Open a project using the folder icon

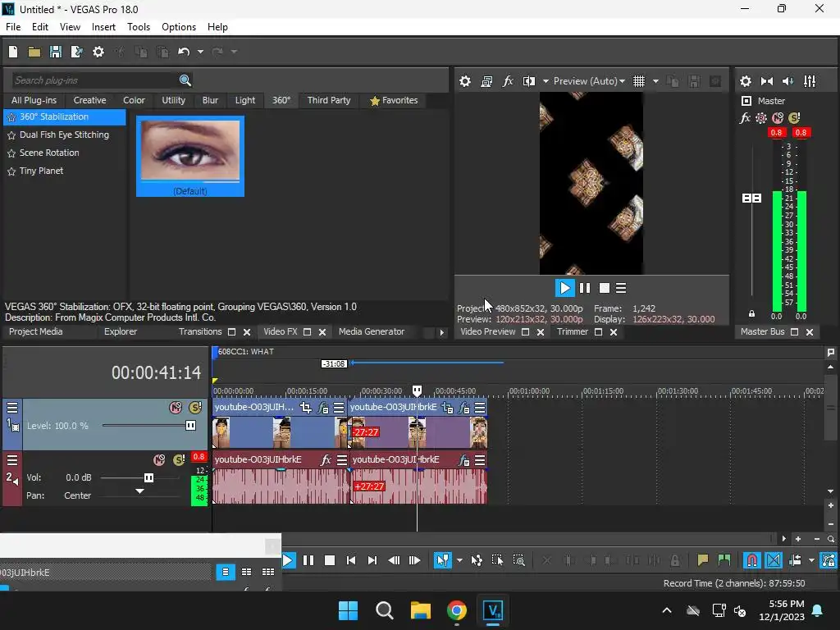click(x=34, y=52)
